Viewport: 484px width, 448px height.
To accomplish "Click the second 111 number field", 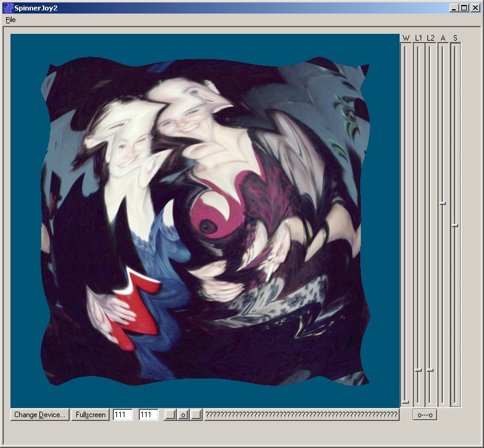I will coord(148,415).
